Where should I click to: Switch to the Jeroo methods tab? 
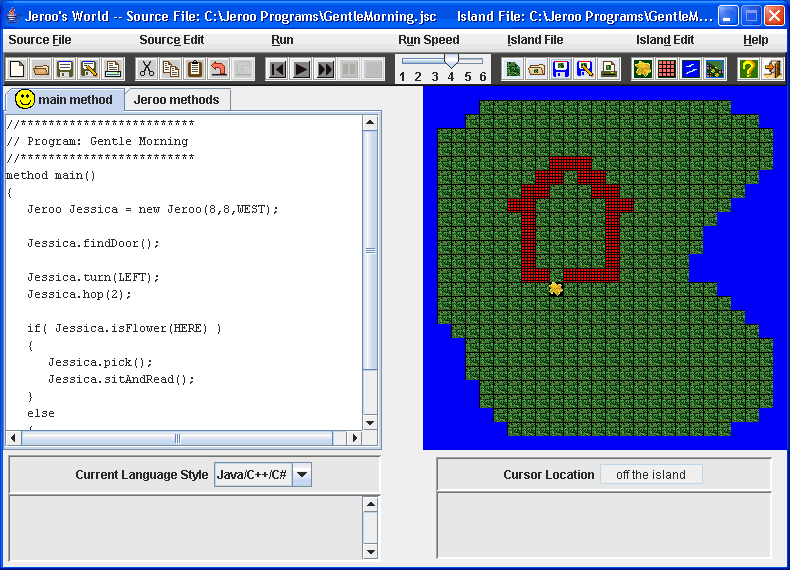click(177, 100)
